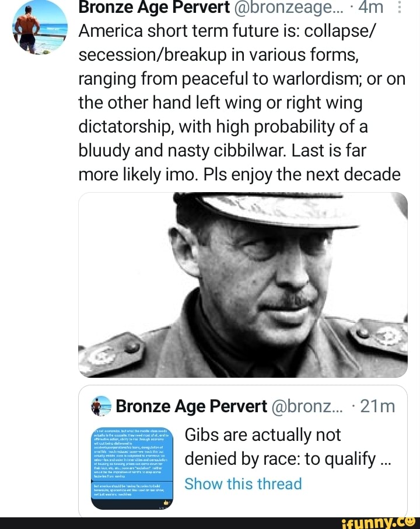Open quoted text "Gibs are actually not"
This screenshot has width=420, height=529.
262,436
